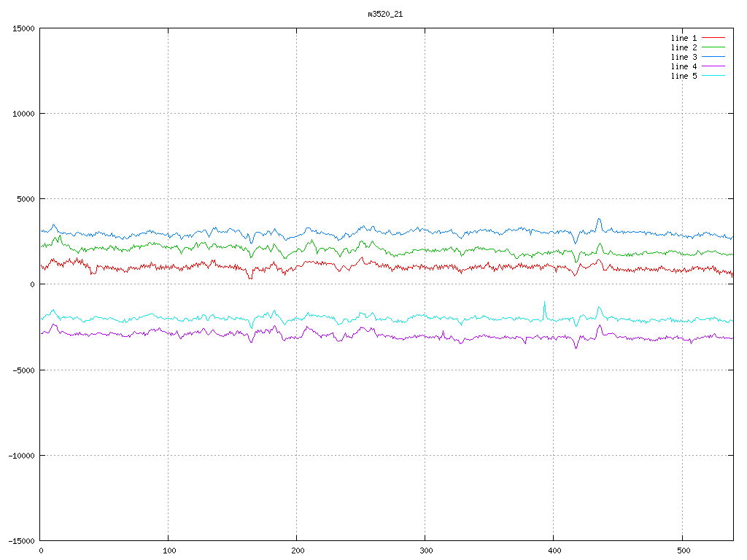Screen dimensions: 747x560
Task: Click the cyan line 5 legend sample
Action: click(x=713, y=76)
